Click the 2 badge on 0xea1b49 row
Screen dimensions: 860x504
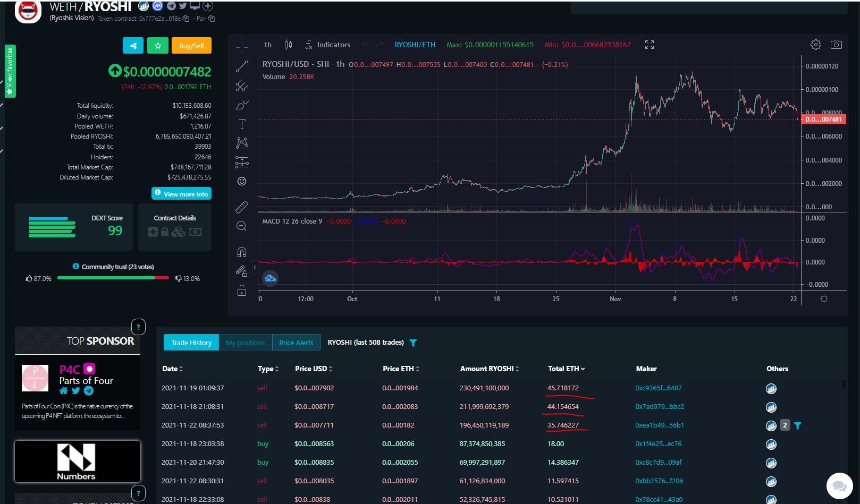click(785, 425)
